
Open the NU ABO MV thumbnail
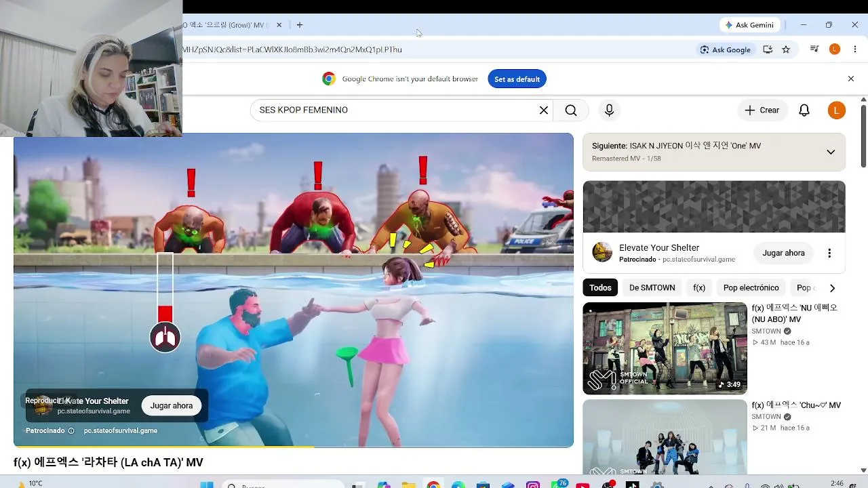(x=665, y=348)
